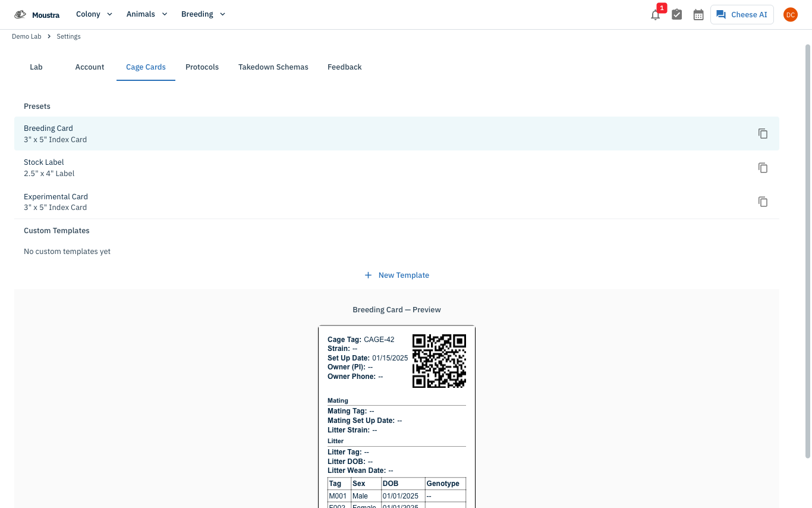Click the Owner (PI) line
This screenshot has height=508, width=812.
tap(350, 367)
